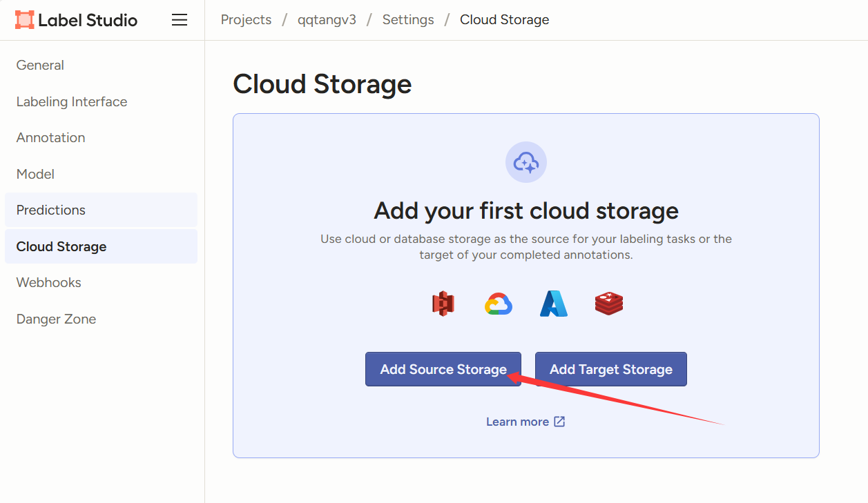This screenshot has height=503, width=868.
Task: Click the external link icon beside Learn more
Action: 559,422
